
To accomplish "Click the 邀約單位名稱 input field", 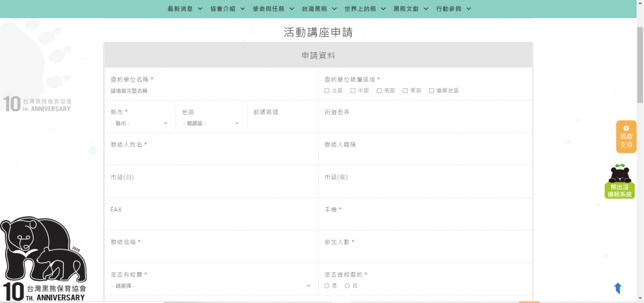I will 211,92.
